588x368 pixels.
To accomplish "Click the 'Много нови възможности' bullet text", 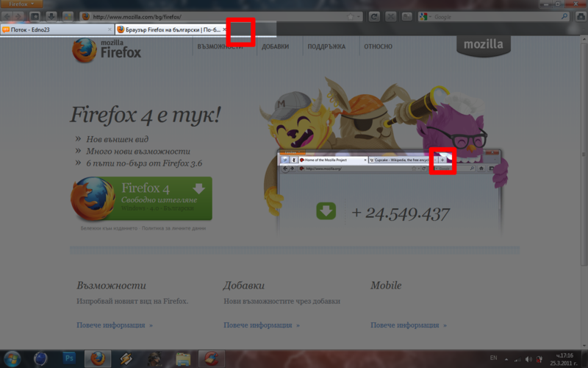I will pyautogui.click(x=138, y=152).
